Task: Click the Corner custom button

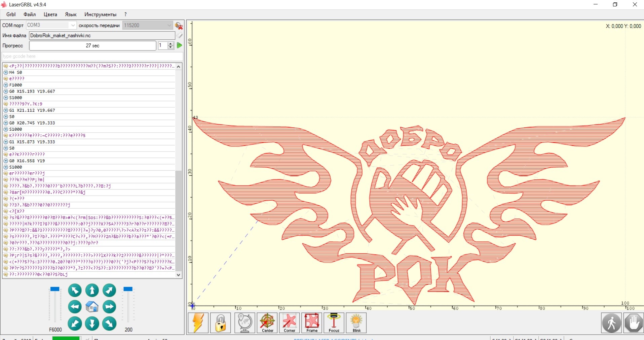Action: 290,323
